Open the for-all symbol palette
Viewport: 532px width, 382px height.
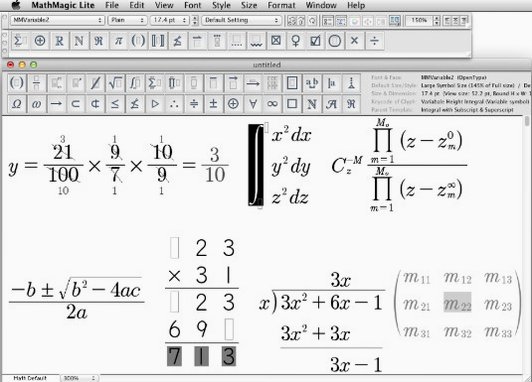[253, 103]
